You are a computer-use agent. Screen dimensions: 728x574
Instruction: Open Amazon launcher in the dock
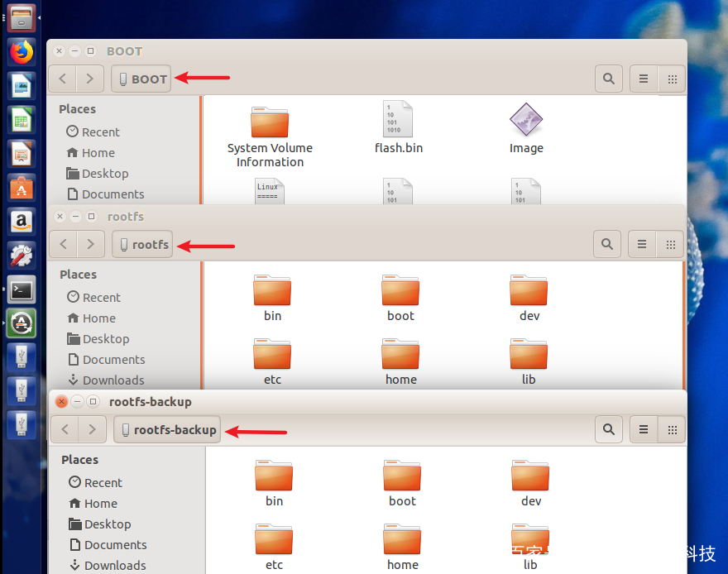pos(22,222)
